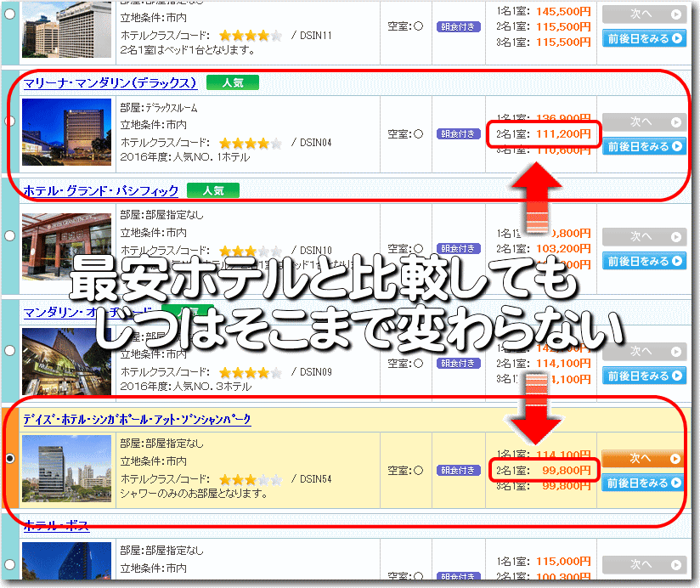Select the Hotel Grand Pacific radio button

10,235
